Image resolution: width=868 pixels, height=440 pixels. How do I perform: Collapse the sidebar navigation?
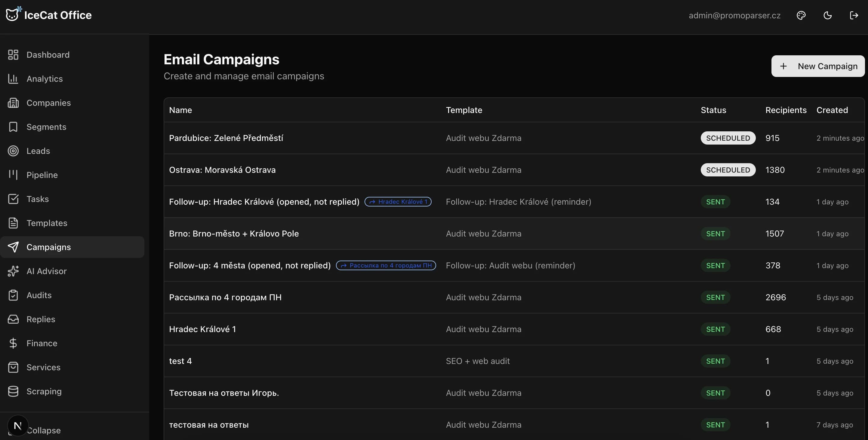(x=44, y=430)
